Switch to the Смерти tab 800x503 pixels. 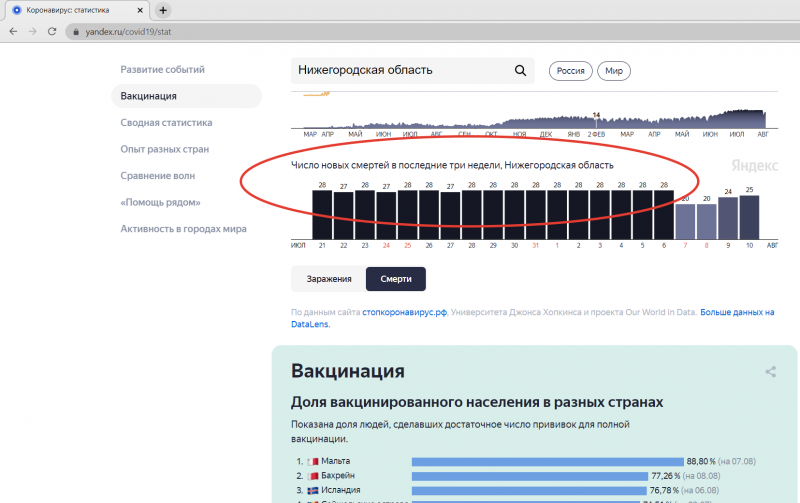click(396, 279)
